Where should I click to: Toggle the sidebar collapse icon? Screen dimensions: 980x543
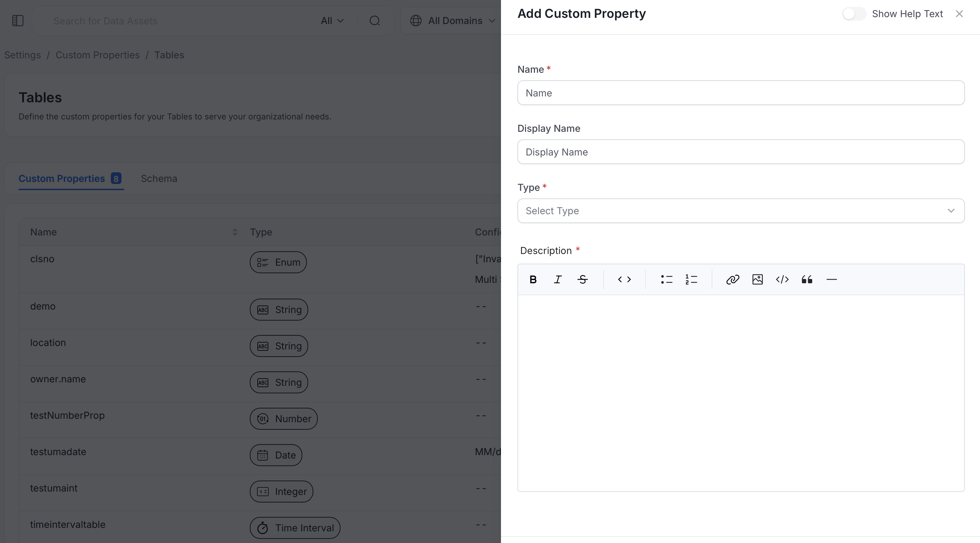pyautogui.click(x=18, y=21)
